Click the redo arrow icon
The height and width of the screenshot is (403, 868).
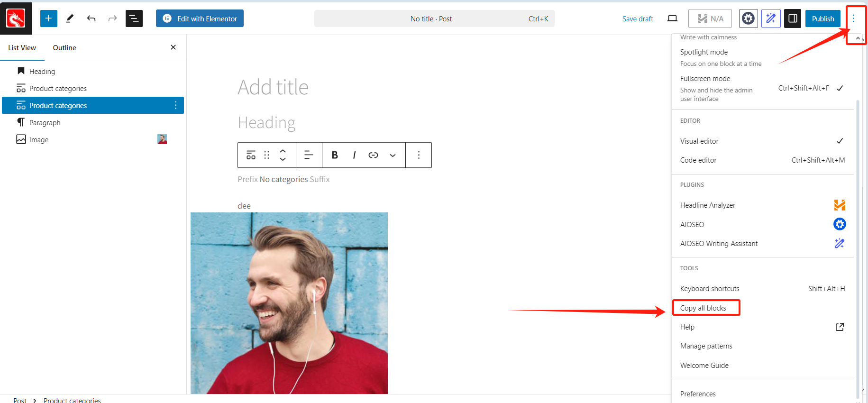[x=112, y=18]
